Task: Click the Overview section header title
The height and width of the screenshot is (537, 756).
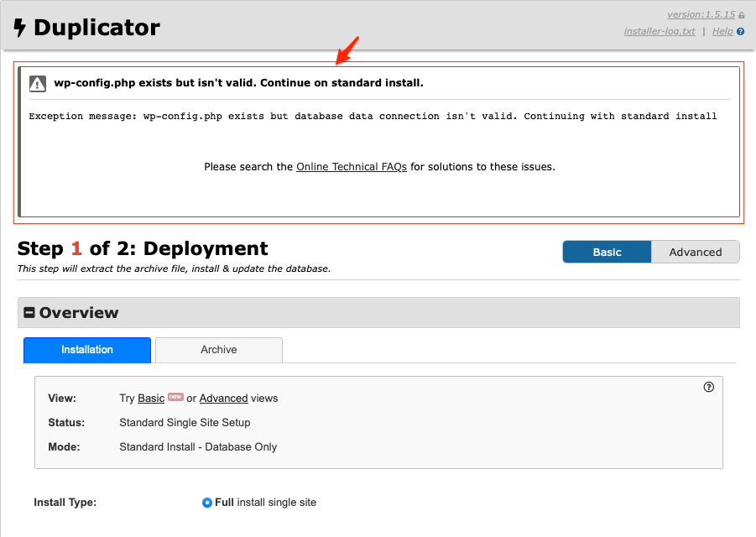Action: click(x=79, y=313)
